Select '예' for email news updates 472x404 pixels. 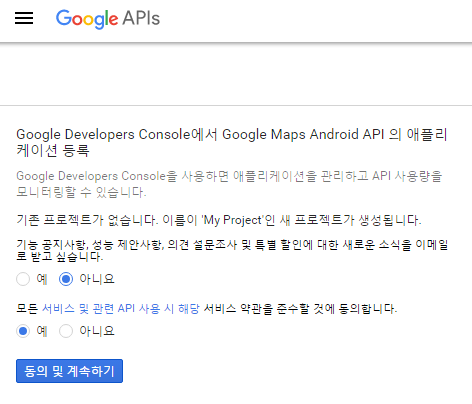click(23, 279)
